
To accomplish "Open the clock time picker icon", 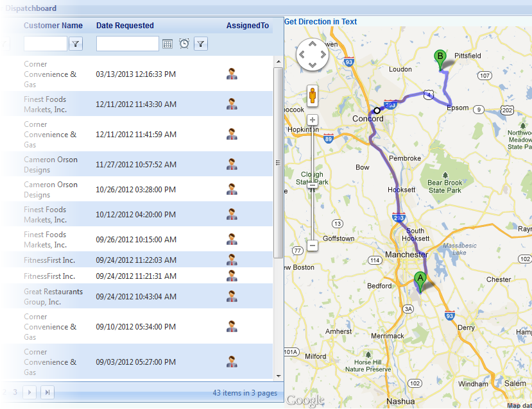I will coord(184,44).
